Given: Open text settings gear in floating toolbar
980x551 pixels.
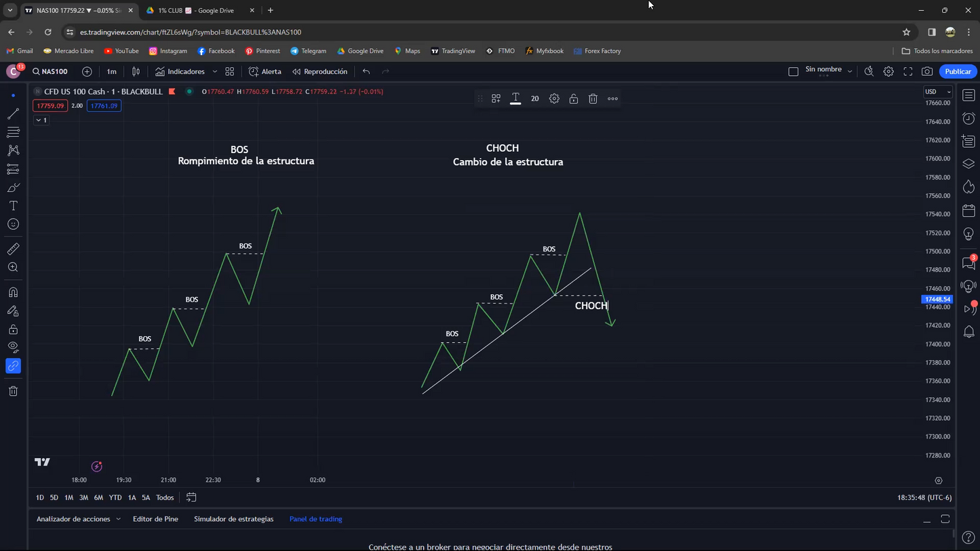Looking at the screenshot, I should (x=554, y=99).
